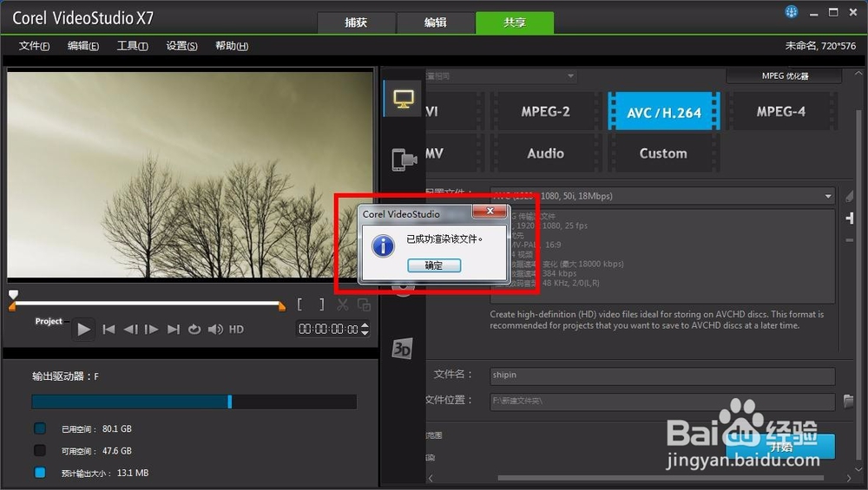This screenshot has height=490, width=868.
Task: Set the Mark-in bracket
Action: 299,304
